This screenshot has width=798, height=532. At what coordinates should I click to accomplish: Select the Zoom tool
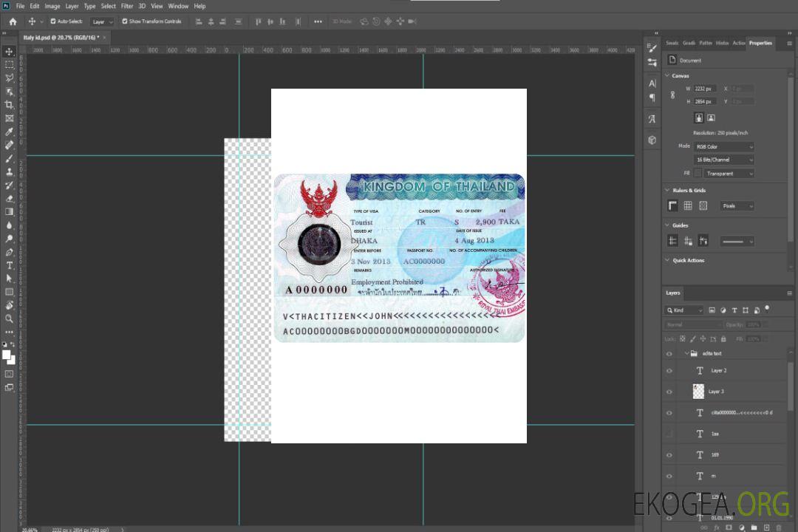click(x=9, y=318)
